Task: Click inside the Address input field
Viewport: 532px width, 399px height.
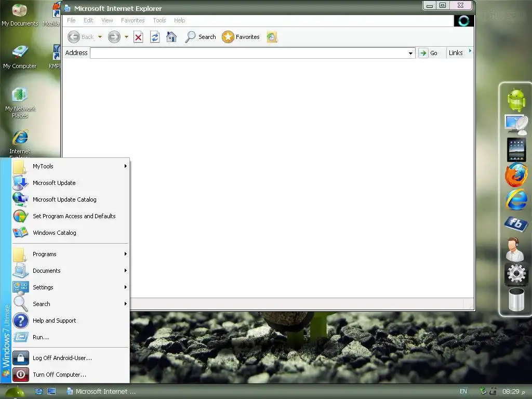Action: pyautogui.click(x=249, y=53)
